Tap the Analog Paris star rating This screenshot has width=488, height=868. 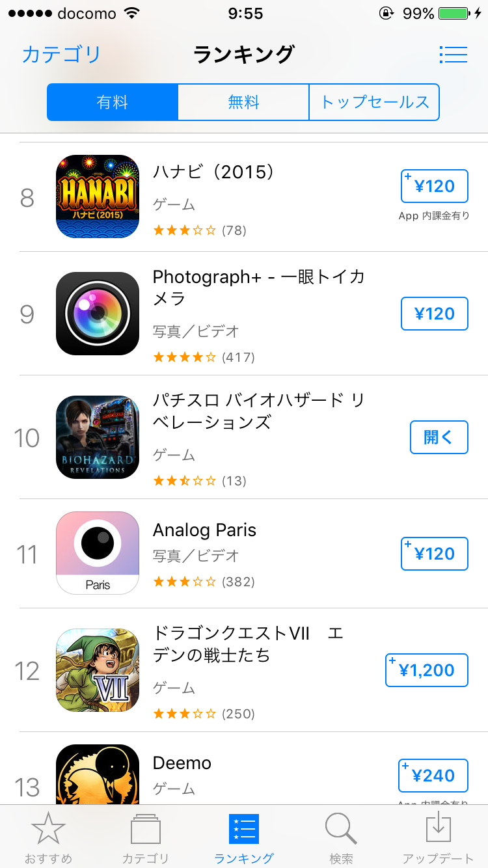(x=185, y=582)
